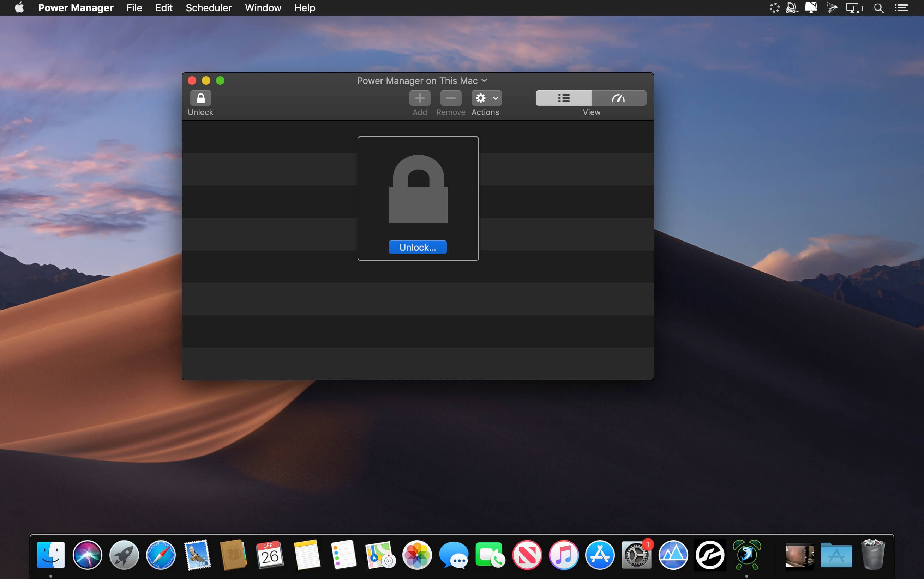The image size is (924, 579).
Task: Click the green zoom window button
Action: click(x=220, y=80)
